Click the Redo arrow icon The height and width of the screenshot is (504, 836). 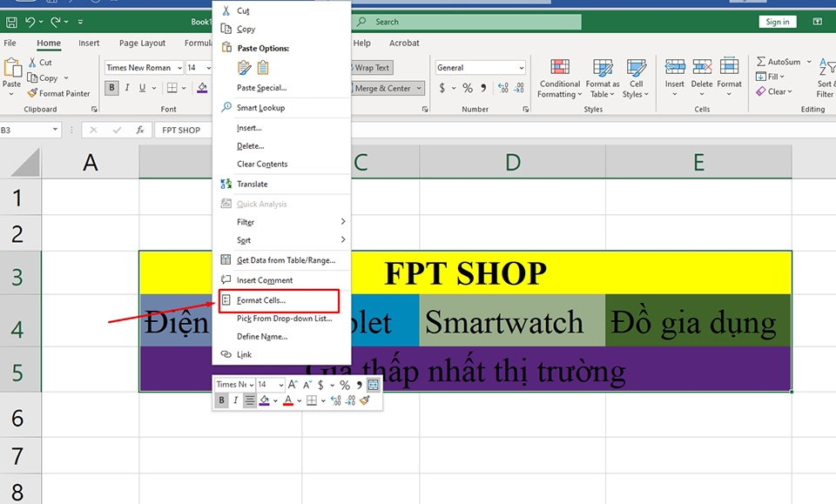(56, 22)
